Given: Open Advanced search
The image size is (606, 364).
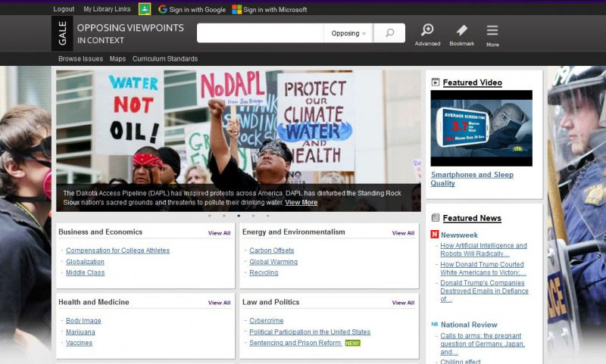Looking at the screenshot, I should pos(427,35).
